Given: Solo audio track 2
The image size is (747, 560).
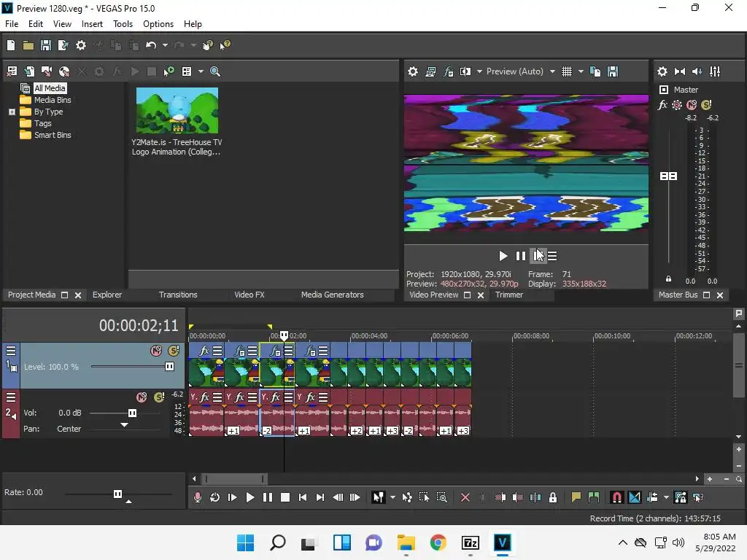Looking at the screenshot, I should (159, 397).
